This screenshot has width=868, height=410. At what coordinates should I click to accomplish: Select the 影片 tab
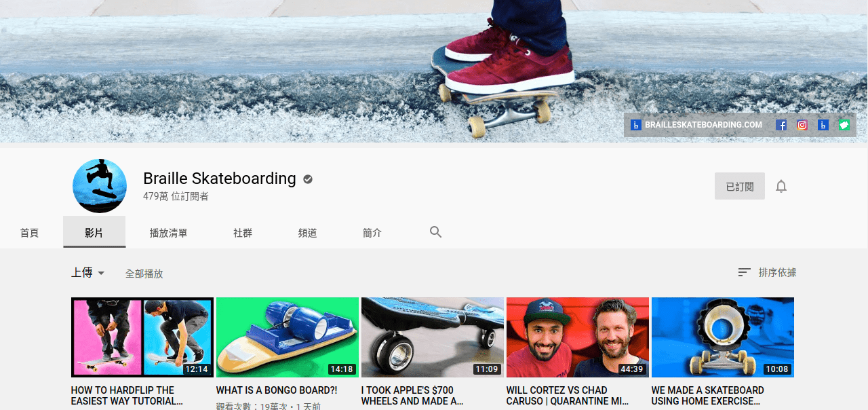tap(94, 233)
